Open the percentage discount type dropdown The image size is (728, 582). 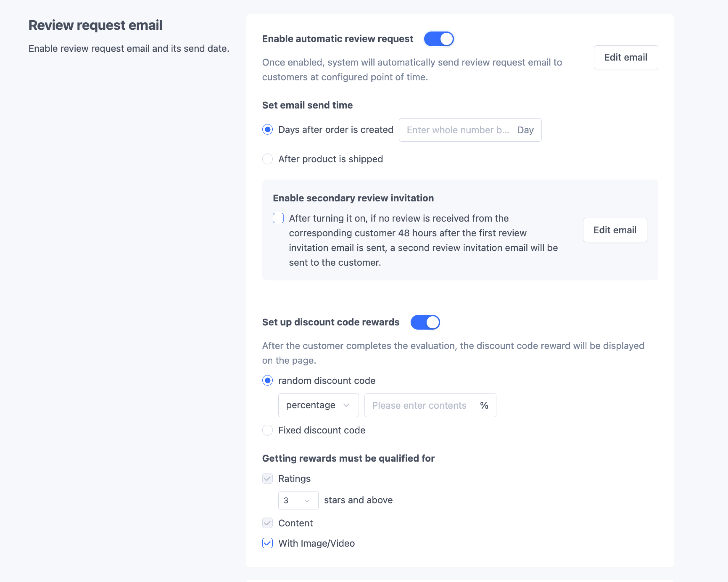coord(311,405)
